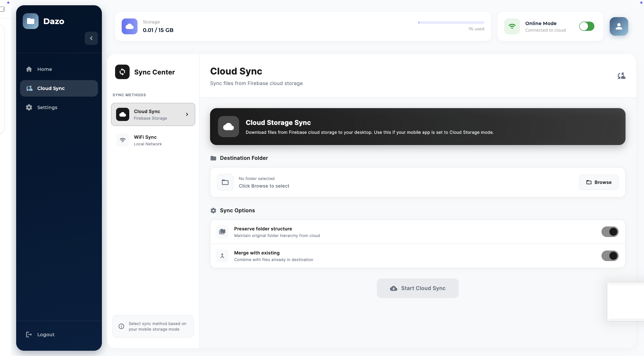Click the Logout button
The width and height of the screenshot is (644, 356).
coord(59,335)
